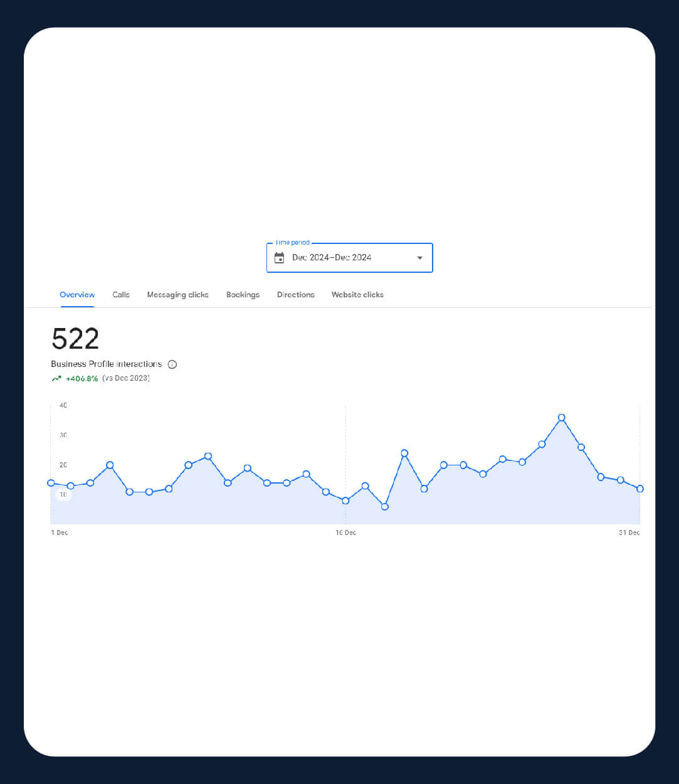Select the lowest data point on the chart
The image size is (679, 784).
tap(385, 507)
